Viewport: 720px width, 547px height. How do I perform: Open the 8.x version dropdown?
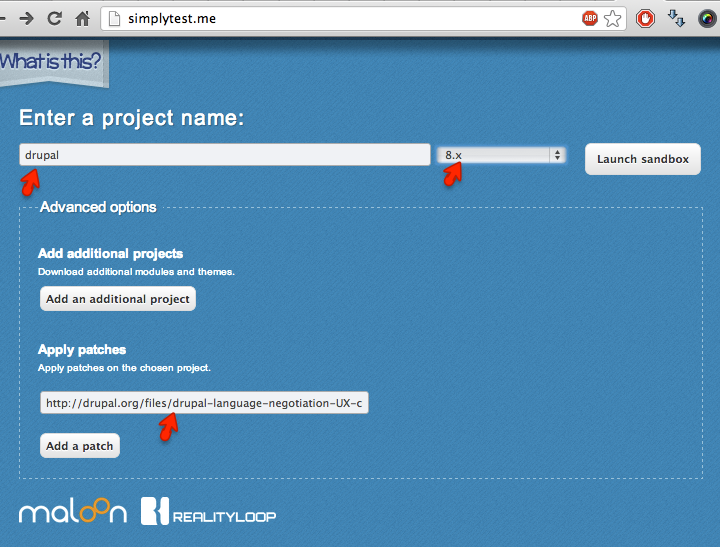click(x=501, y=155)
